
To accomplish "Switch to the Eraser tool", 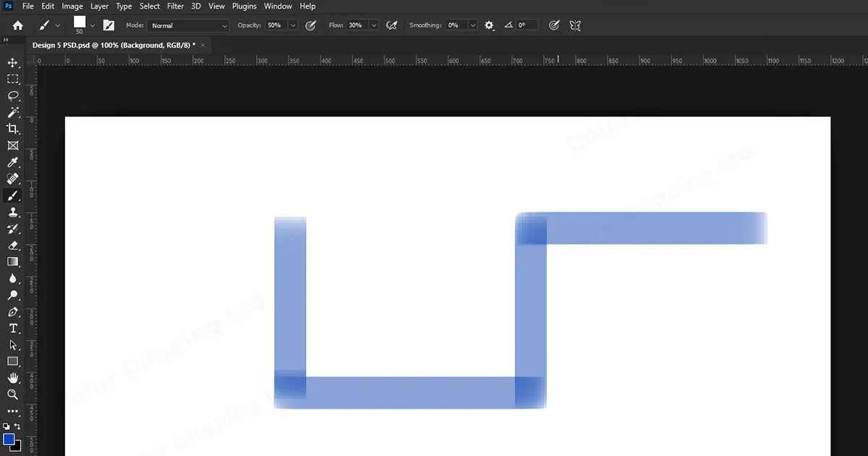I will point(12,245).
